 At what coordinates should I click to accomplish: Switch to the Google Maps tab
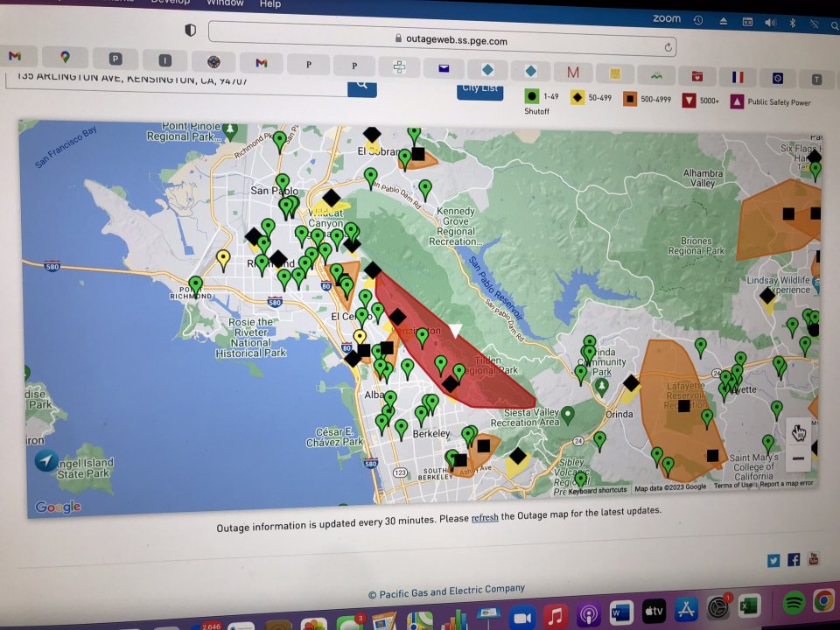(x=65, y=57)
